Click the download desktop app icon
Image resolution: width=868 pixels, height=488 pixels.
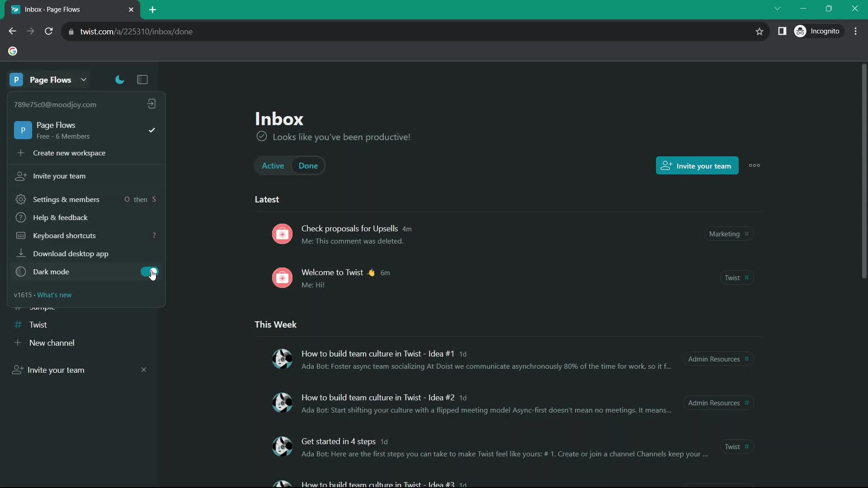click(21, 253)
